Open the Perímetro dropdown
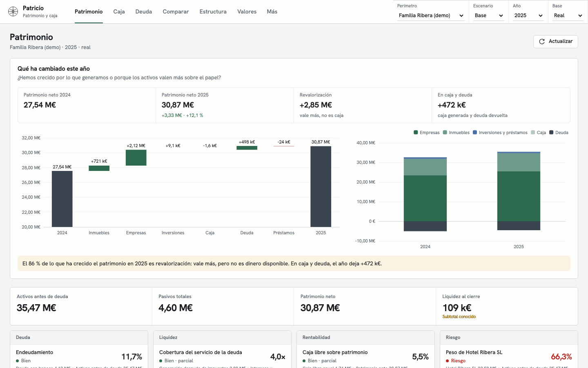Viewport: 588px width, 368px height. 431,16
